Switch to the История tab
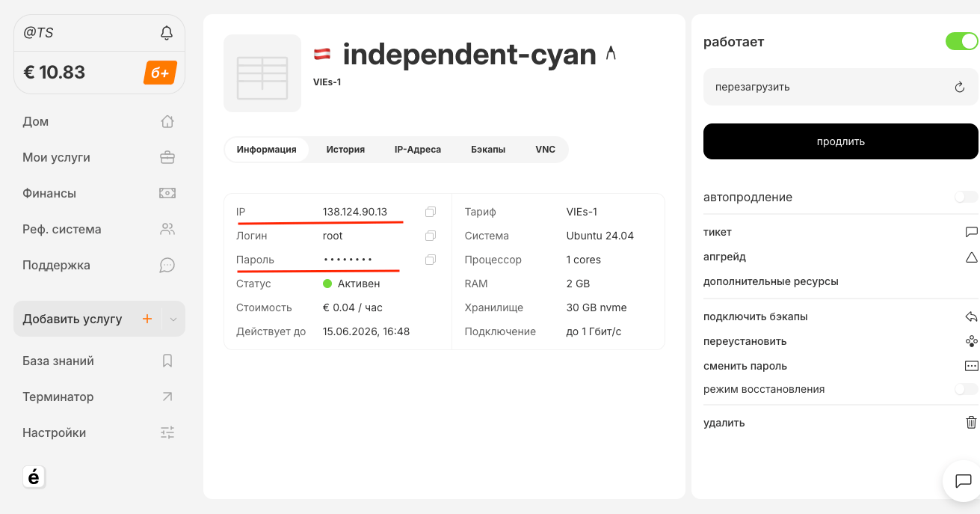The image size is (980, 514). point(345,150)
